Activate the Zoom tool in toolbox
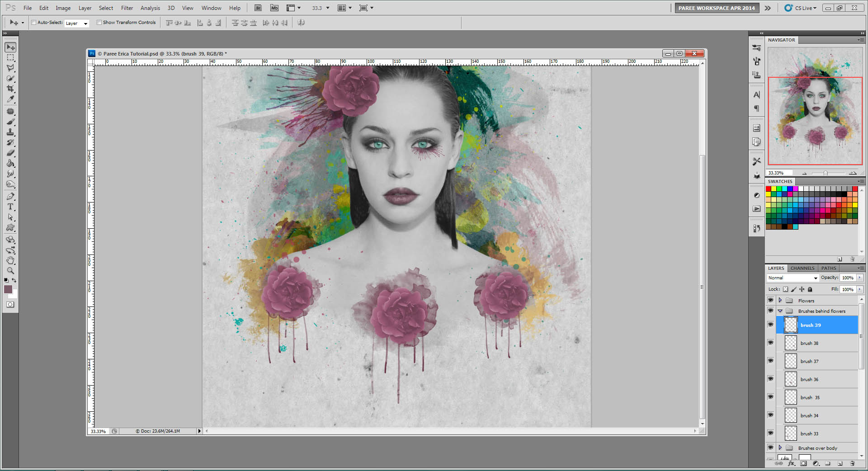Image resolution: width=868 pixels, height=471 pixels. pos(10,271)
